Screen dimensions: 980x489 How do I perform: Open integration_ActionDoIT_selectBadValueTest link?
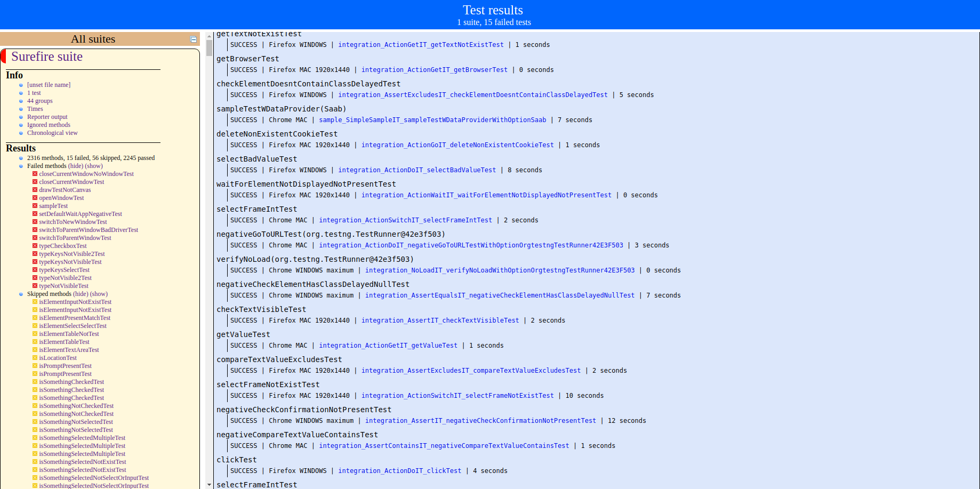click(x=417, y=170)
